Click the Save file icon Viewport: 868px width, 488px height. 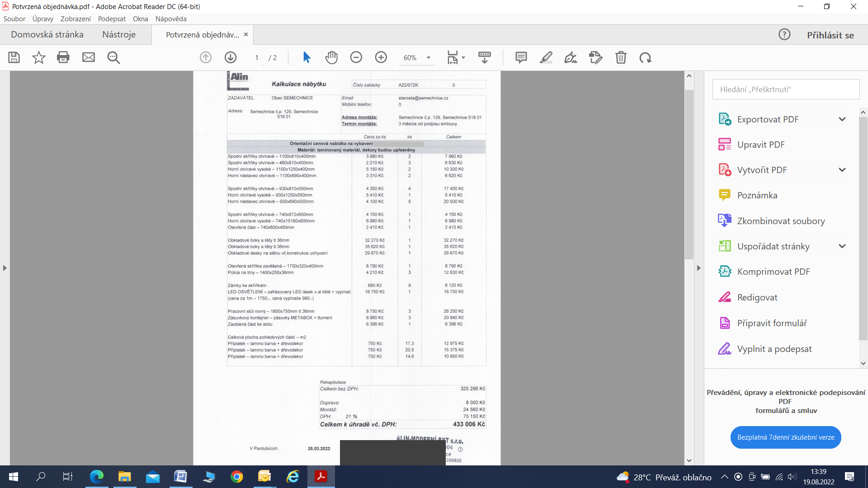[x=14, y=57]
